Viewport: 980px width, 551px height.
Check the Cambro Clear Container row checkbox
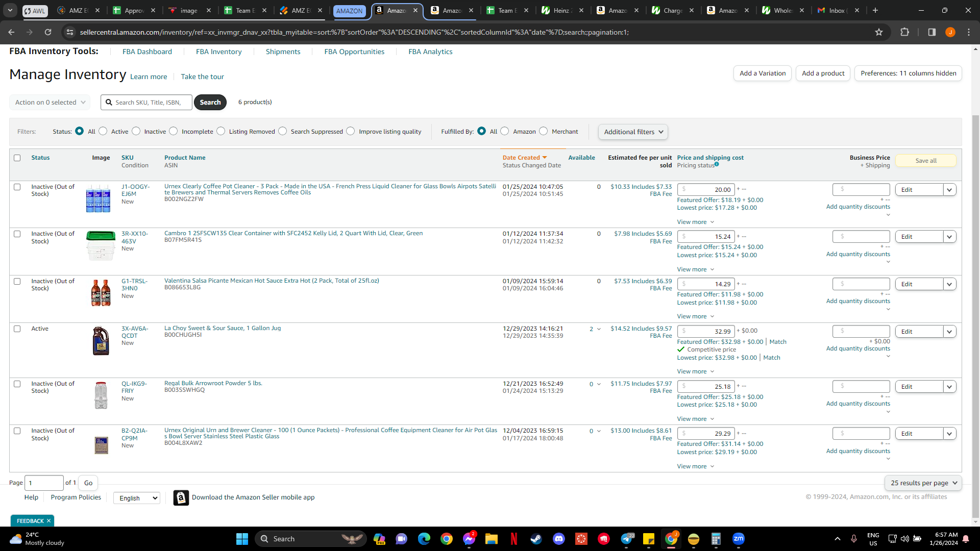pos(17,234)
